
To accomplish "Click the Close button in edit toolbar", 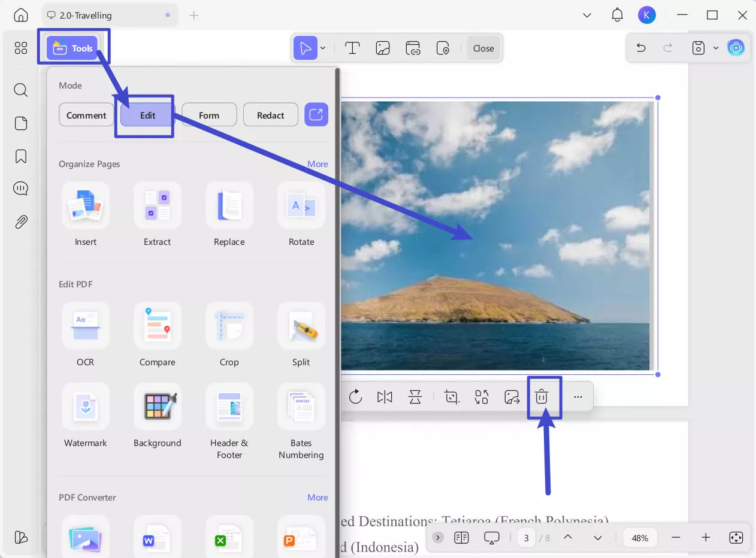I will (483, 48).
